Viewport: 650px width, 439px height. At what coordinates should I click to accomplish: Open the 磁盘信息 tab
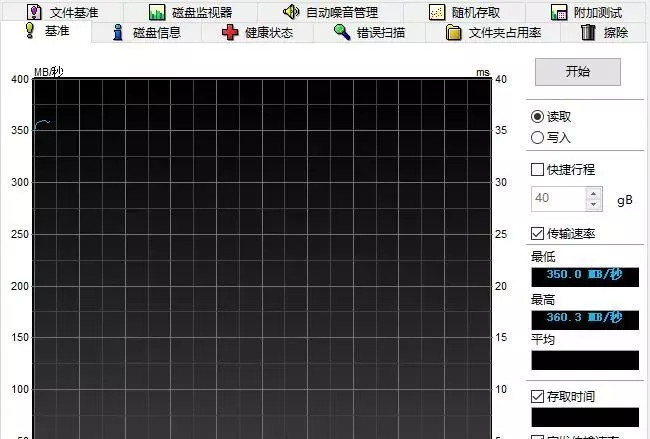[146, 32]
